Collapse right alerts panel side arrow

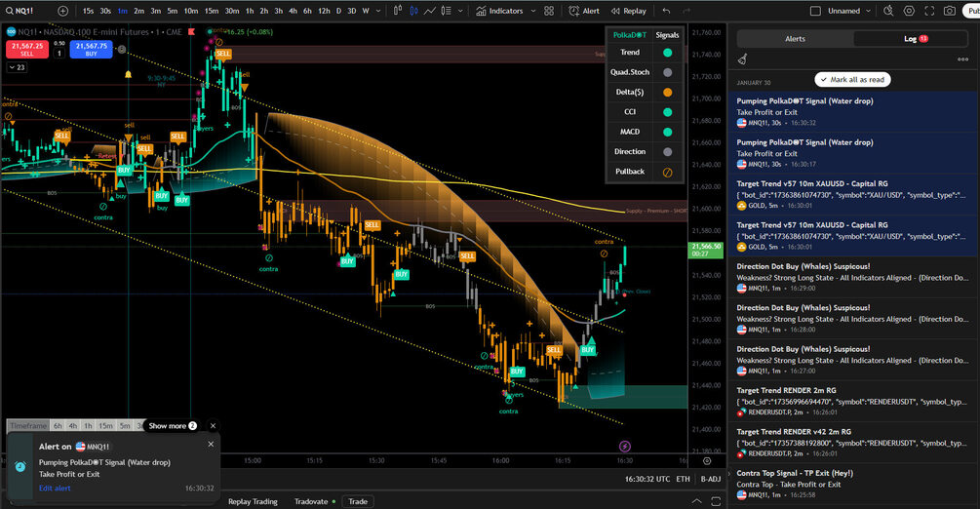[728, 474]
